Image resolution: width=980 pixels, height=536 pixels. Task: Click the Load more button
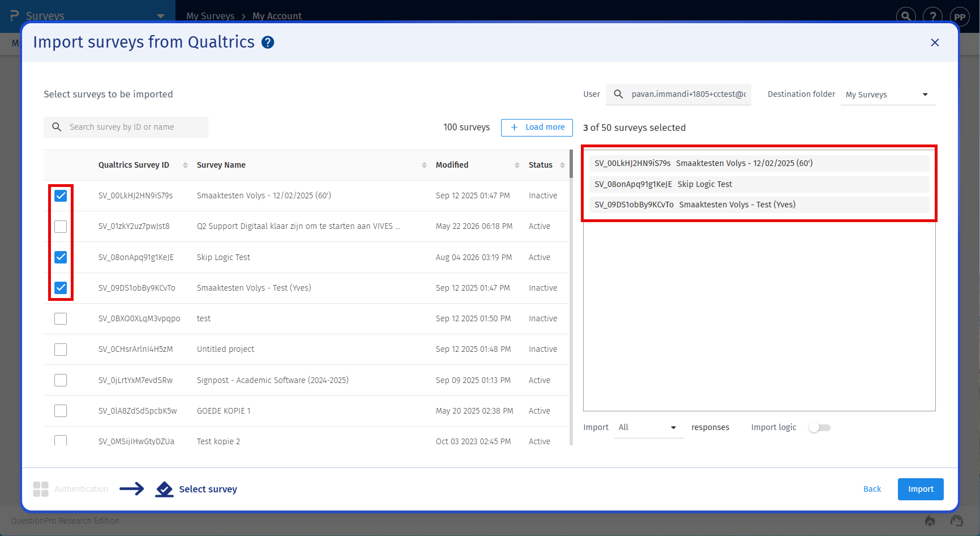tap(537, 127)
